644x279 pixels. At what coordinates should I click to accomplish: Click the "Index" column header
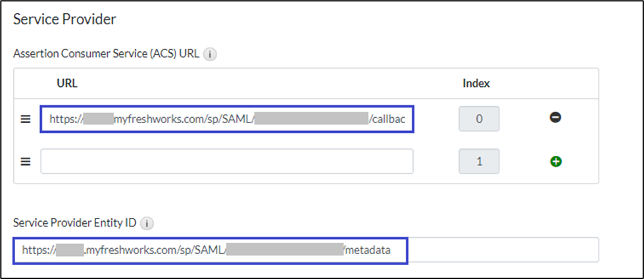[x=476, y=84]
